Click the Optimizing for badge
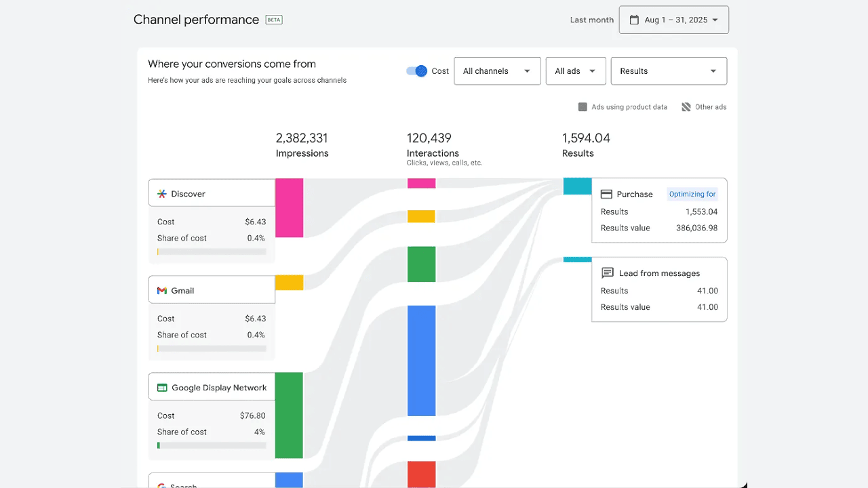868x488 pixels. pyautogui.click(x=692, y=194)
